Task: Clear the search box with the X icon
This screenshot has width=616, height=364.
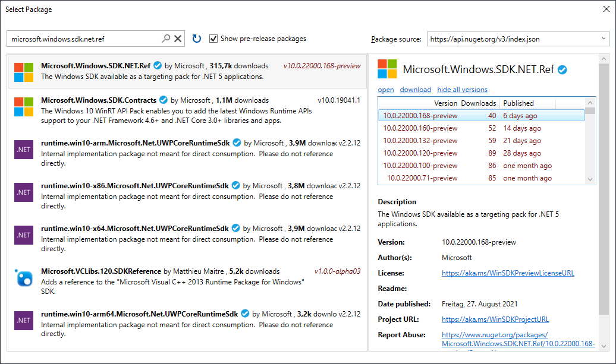Action: [178, 39]
